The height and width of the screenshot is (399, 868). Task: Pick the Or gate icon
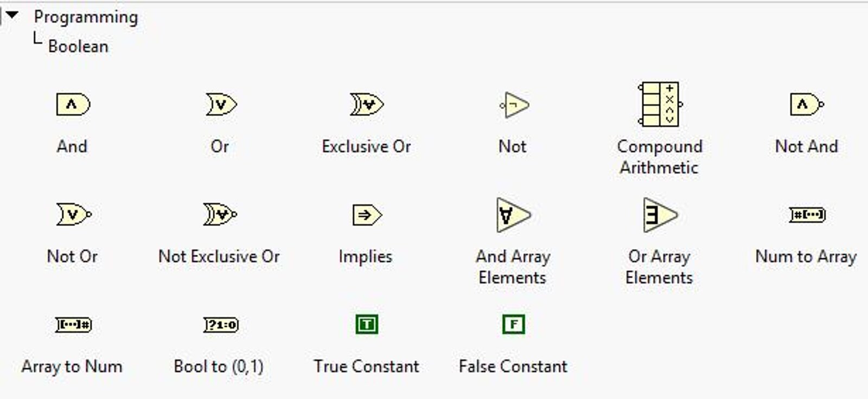[x=221, y=104]
